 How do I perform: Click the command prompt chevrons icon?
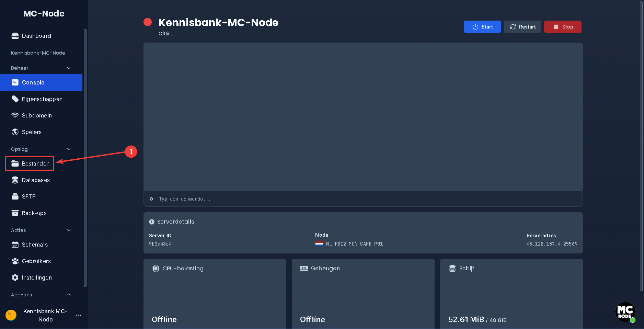151,199
